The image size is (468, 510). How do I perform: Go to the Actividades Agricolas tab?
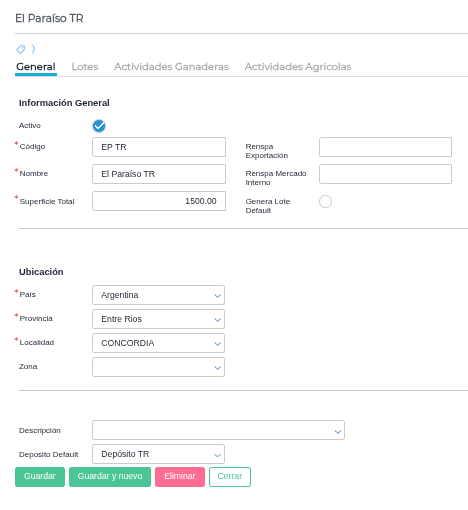click(x=298, y=67)
